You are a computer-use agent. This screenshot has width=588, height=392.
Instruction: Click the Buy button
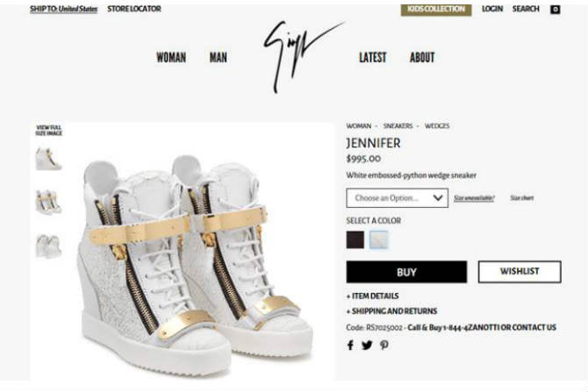point(406,272)
